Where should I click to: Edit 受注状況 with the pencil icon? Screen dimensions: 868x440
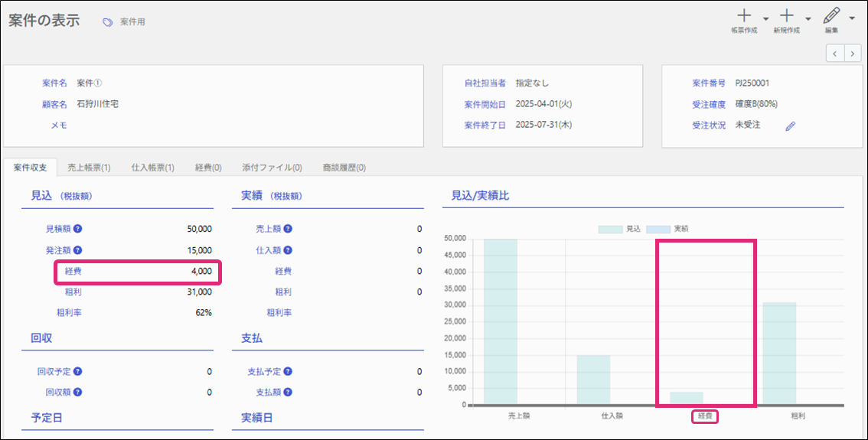(791, 126)
